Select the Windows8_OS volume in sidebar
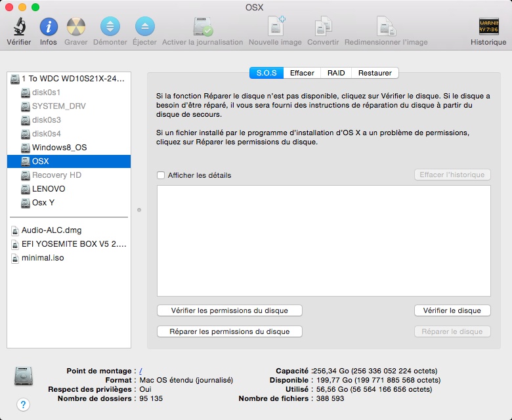The image size is (512, 420). 59,147
